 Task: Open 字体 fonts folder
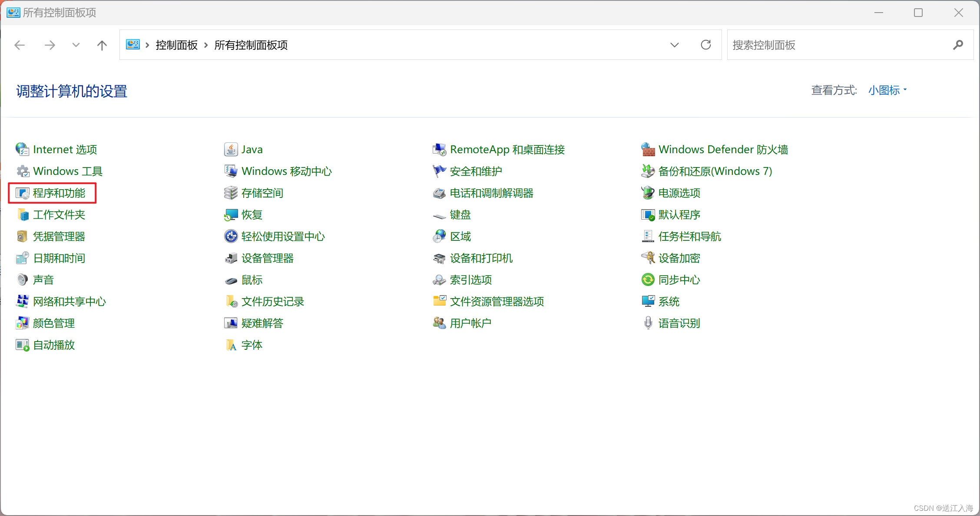(x=252, y=345)
